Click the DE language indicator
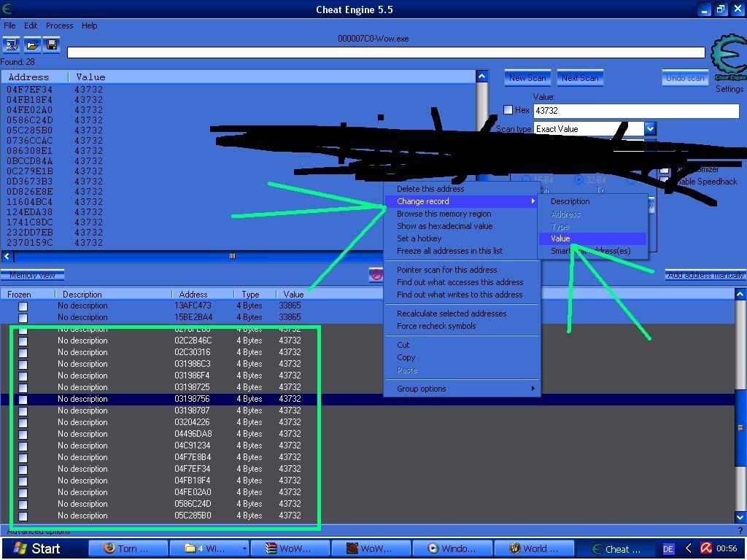The height and width of the screenshot is (560, 747). coord(668,549)
